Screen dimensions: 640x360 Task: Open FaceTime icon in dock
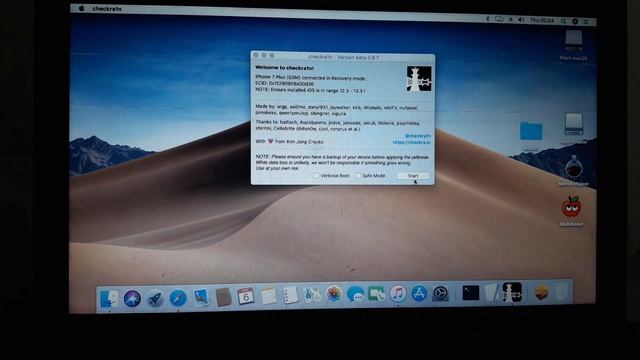pos(376,293)
